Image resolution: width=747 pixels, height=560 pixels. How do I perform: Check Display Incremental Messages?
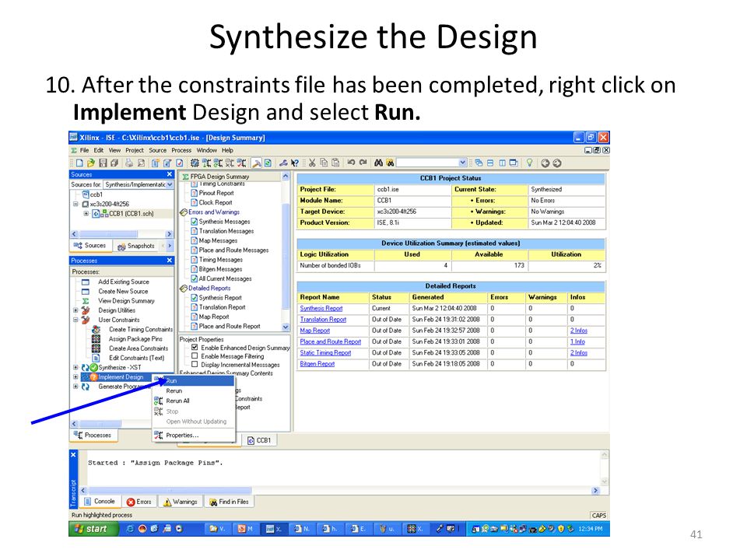[x=195, y=365]
